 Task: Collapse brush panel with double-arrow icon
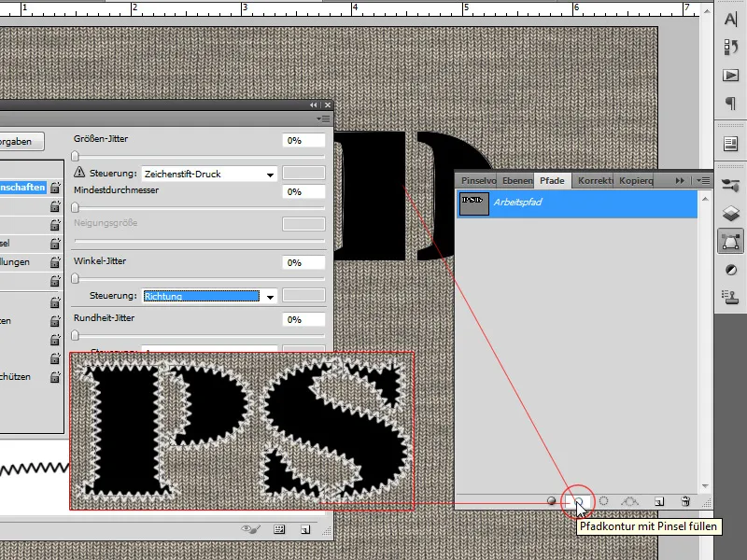(x=313, y=105)
